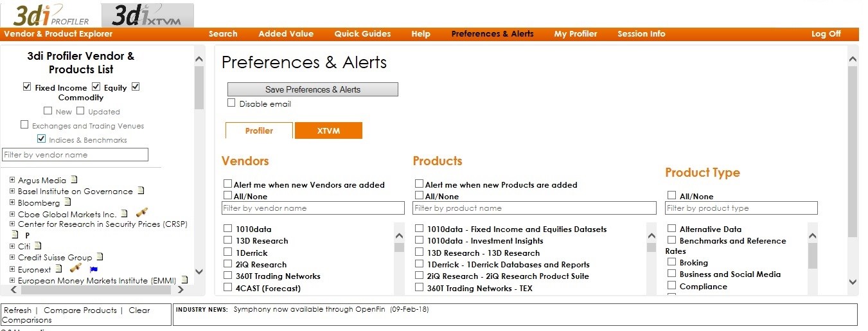This screenshot has height=331, width=868.
Task: Enable the Exchanges and Trading Venues filter
Action: pos(24,125)
